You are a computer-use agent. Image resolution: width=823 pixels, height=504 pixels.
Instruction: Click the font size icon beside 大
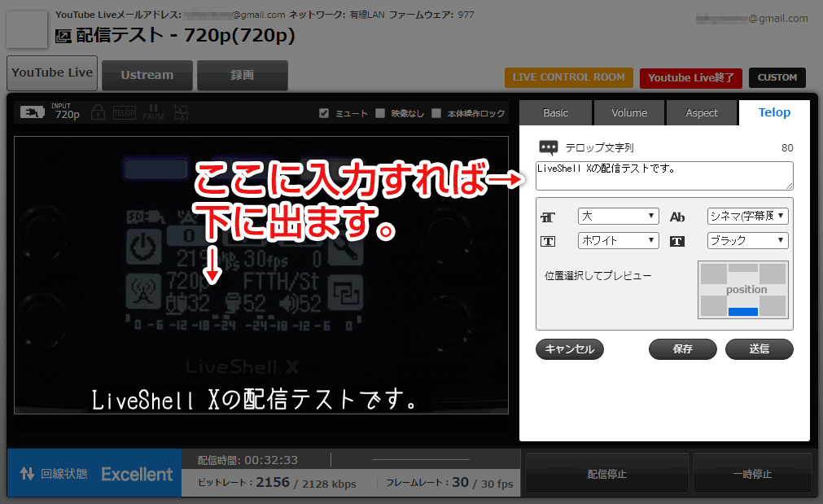point(548,217)
